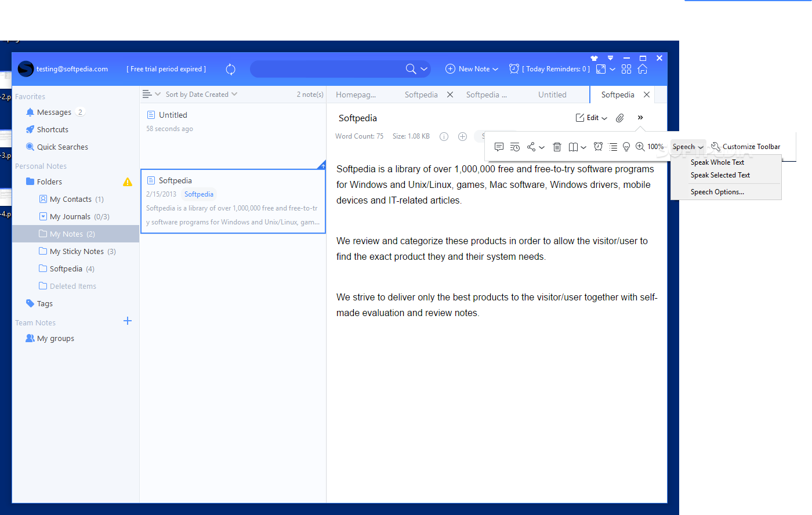Open Deleted Items folder
The width and height of the screenshot is (812, 515).
click(x=67, y=286)
